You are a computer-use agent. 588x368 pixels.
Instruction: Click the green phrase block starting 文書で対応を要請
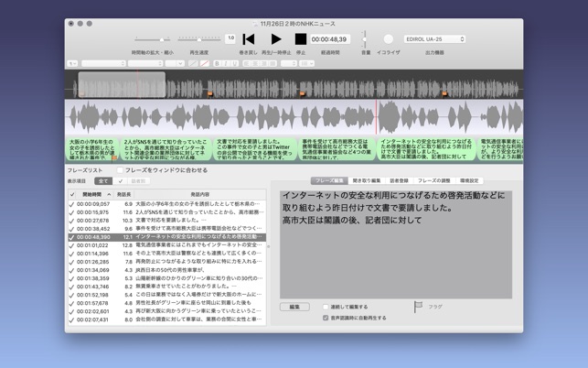(x=255, y=149)
